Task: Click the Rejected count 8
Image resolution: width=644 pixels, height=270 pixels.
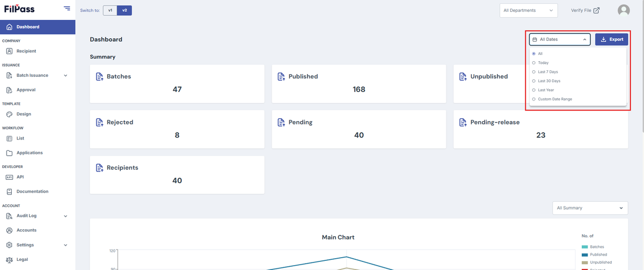Action: coord(177,135)
